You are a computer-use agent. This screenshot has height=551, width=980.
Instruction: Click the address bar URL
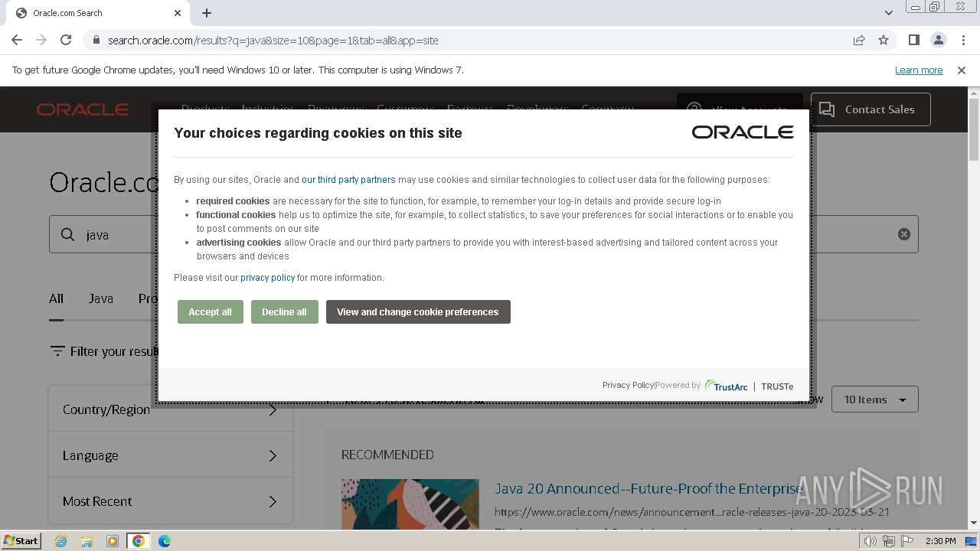[273, 41]
